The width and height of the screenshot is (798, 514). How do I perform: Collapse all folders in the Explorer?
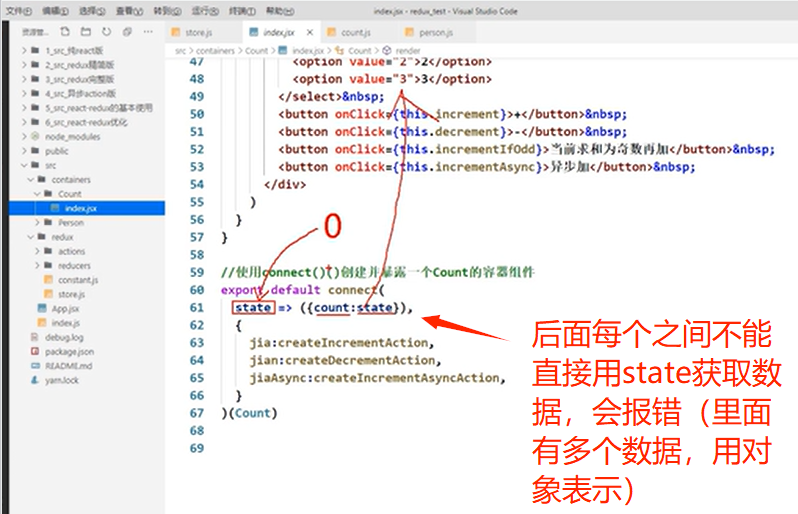tap(127, 32)
